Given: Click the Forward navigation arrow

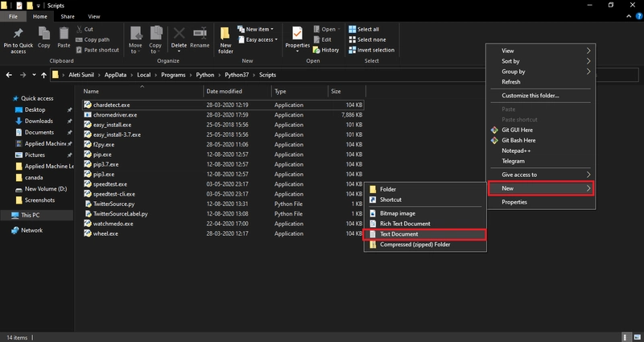Looking at the screenshot, I should pyautogui.click(x=23, y=75).
